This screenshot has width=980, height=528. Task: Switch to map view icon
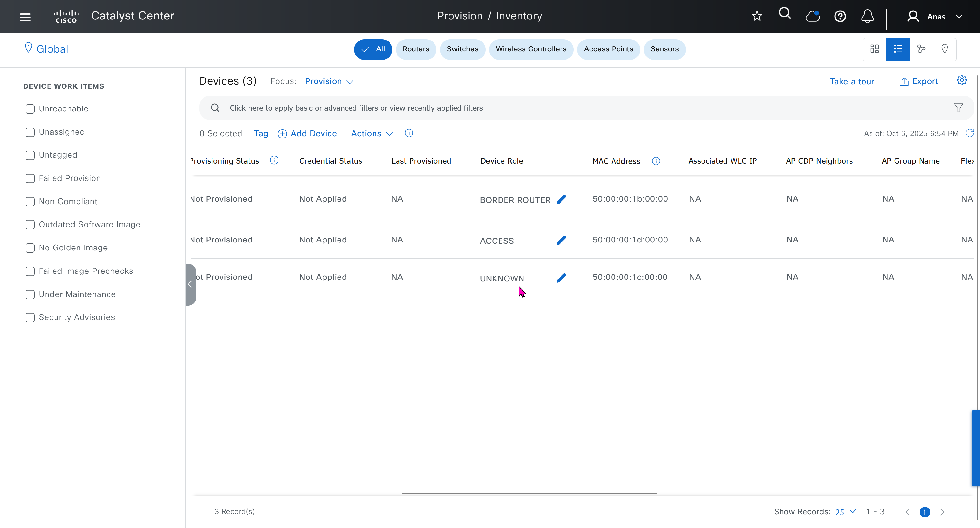pos(944,49)
